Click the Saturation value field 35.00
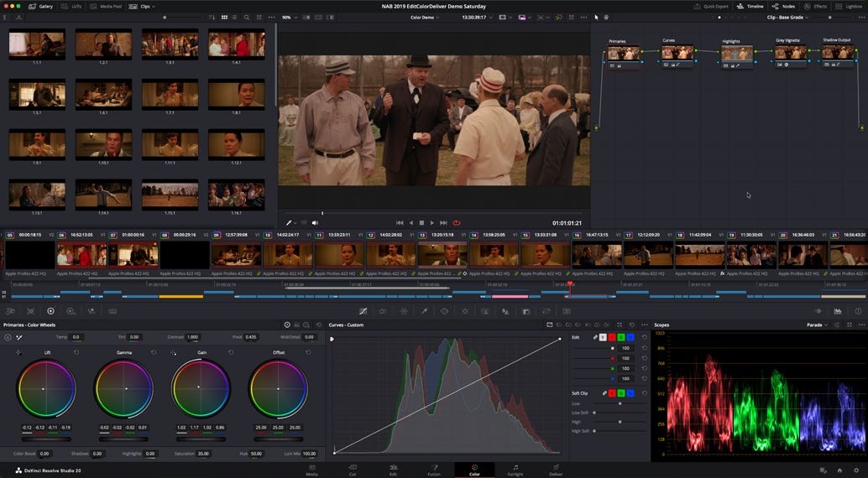Screen dimensions: 868x478 click(204, 454)
